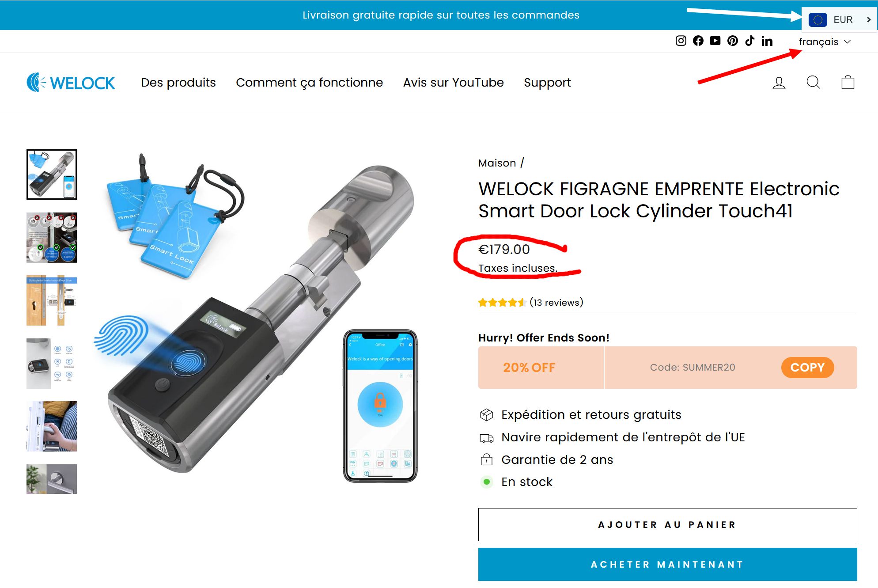
Task: Click Acheter maintenant button
Action: point(667,565)
